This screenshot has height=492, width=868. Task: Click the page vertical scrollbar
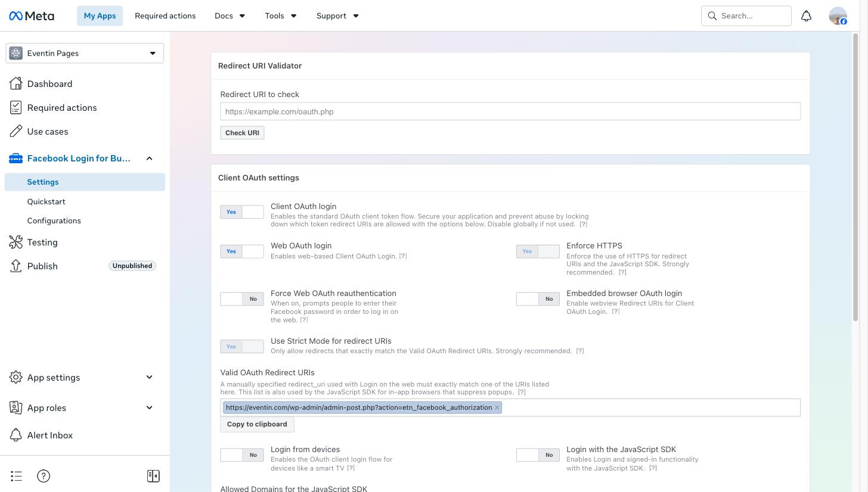click(x=856, y=178)
